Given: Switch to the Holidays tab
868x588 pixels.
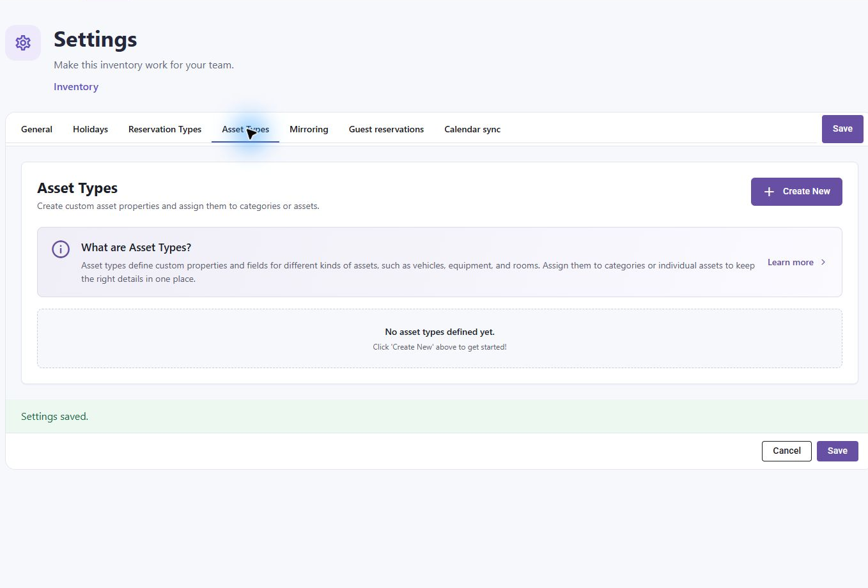Looking at the screenshot, I should click(x=90, y=129).
